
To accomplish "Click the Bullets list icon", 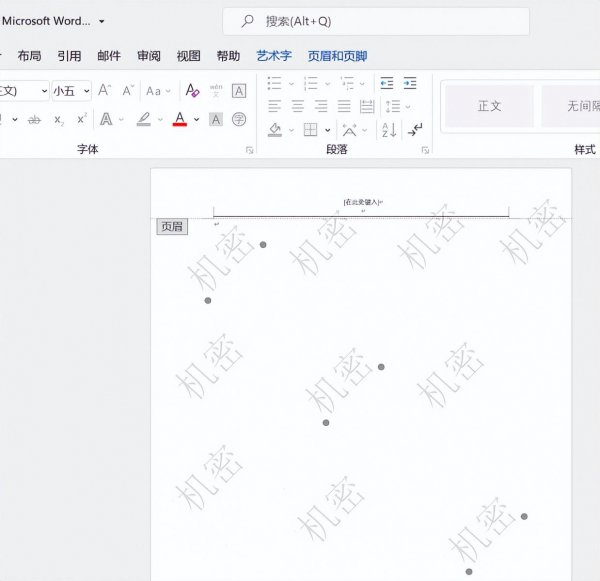I will tap(274, 83).
